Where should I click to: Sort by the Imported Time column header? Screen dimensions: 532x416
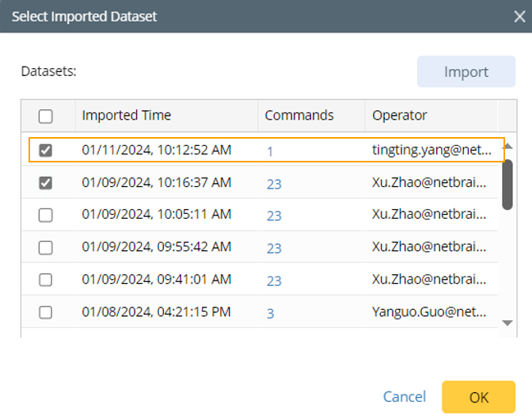click(127, 116)
